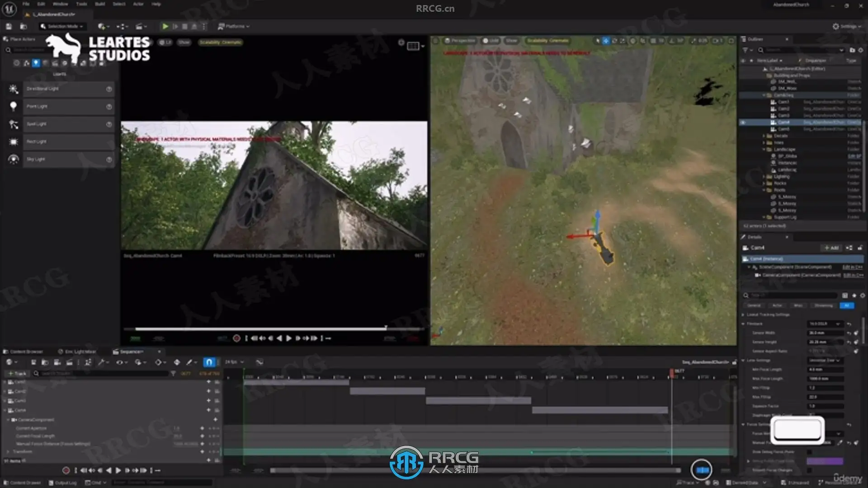Click the Show button in cinematic viewport
The image size is (868, 488).
(184, 42)
